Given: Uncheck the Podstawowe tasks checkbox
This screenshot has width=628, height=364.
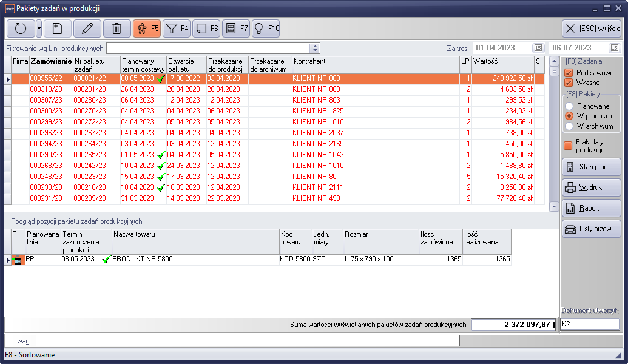Looking at the screenshot, I should click(569, 72).
